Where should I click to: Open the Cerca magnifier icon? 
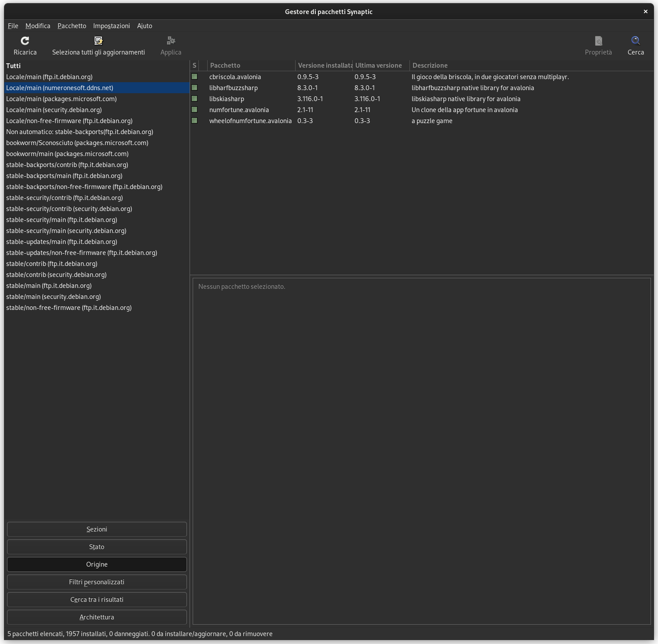(x=636, y=41)
